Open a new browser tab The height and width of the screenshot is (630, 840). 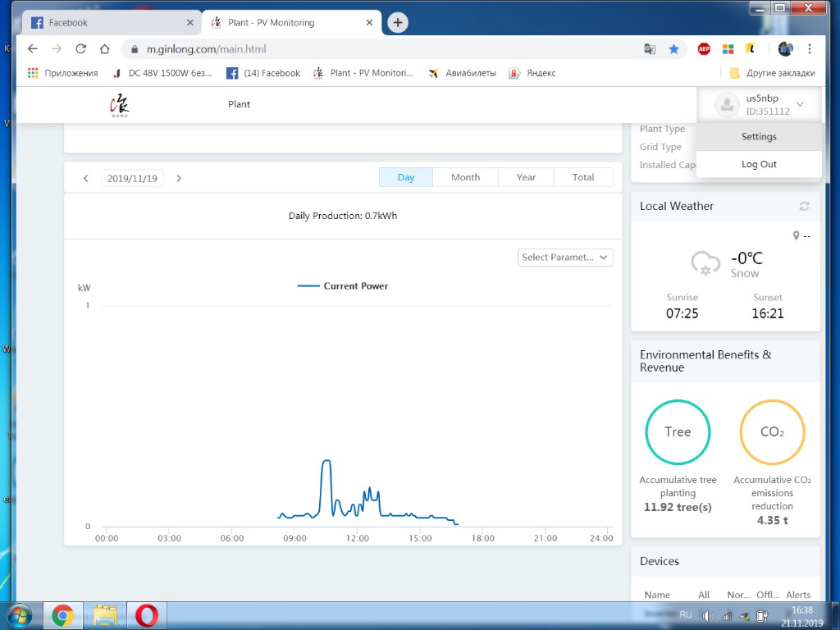click(398, 23)
